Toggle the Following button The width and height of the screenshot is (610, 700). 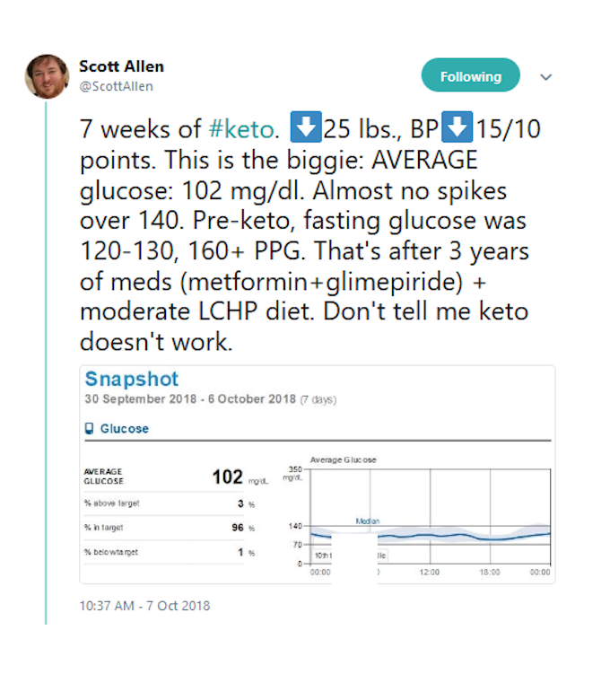[470, 75]
